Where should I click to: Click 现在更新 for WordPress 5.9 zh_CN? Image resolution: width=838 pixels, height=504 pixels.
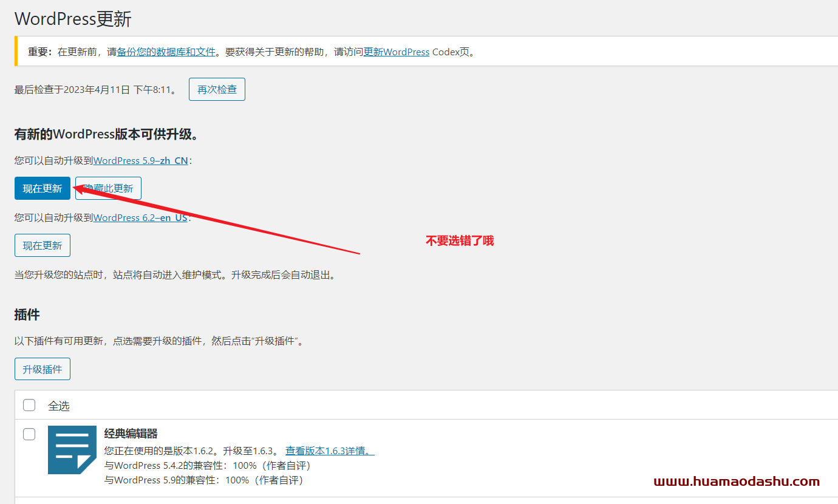[x=43, y=188]
